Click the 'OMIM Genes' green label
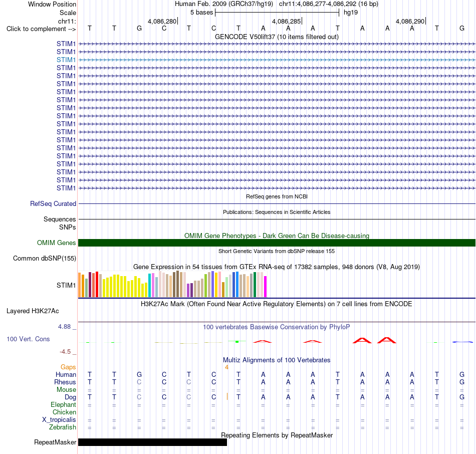476x454 pixels. click(56, 243)
